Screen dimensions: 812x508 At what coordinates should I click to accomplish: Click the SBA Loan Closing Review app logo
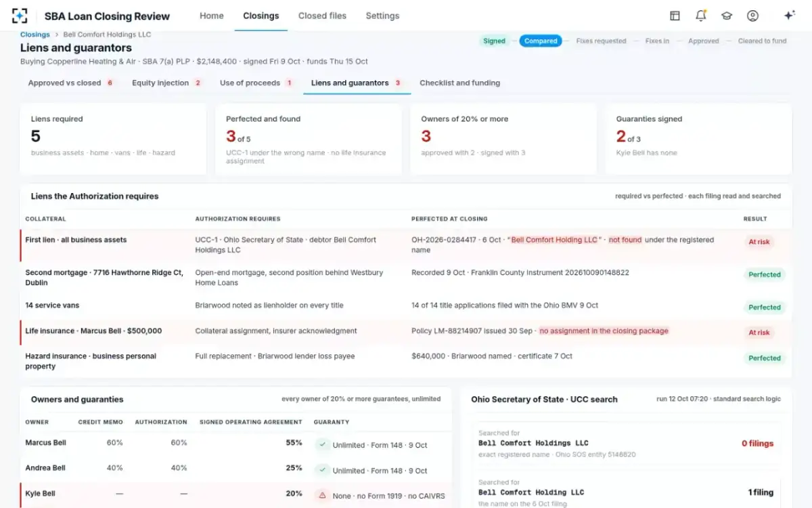pyautogui.click(x=20, y=16)
